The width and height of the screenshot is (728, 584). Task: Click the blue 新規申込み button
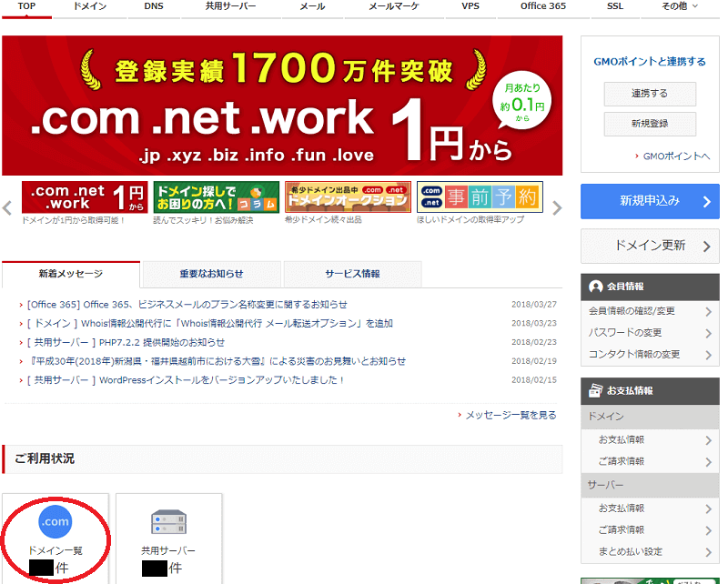(650, 201)
